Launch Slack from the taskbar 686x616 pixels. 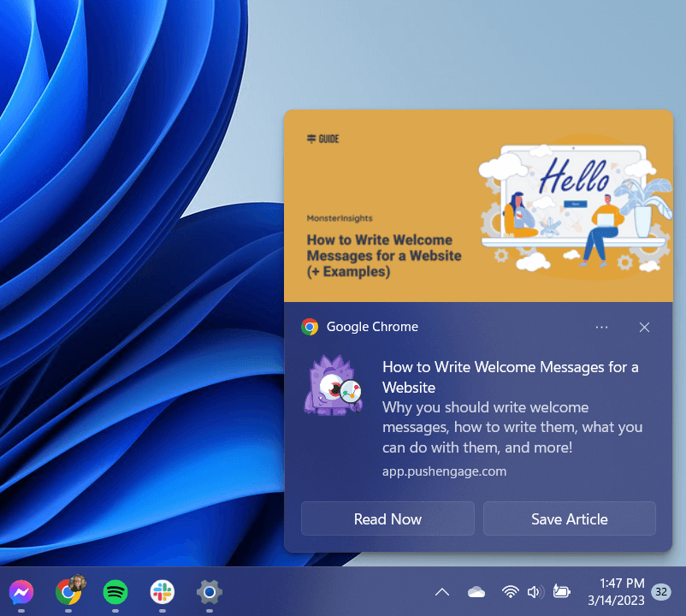162,591
